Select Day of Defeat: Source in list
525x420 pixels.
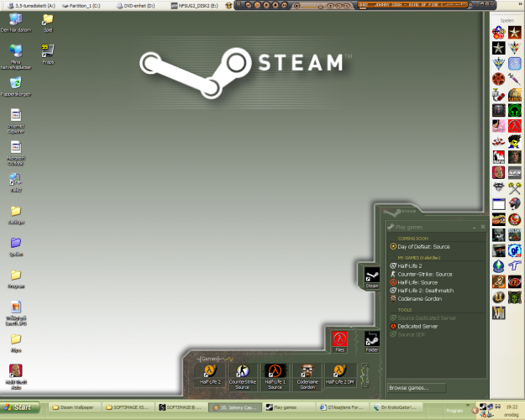pos(424,247)
